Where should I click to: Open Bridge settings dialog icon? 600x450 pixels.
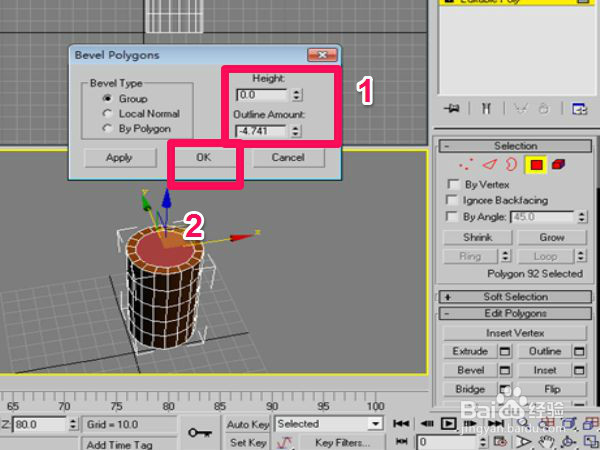click(x=505, y=389)
